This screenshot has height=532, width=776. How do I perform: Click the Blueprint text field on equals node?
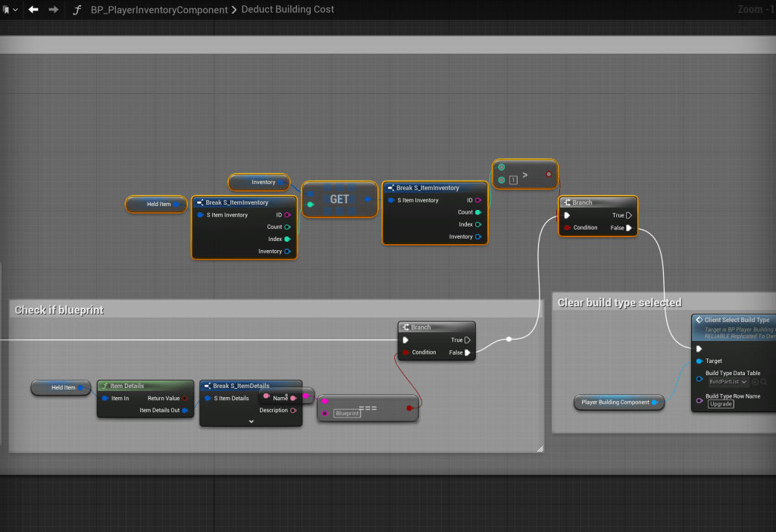[347, 414]
